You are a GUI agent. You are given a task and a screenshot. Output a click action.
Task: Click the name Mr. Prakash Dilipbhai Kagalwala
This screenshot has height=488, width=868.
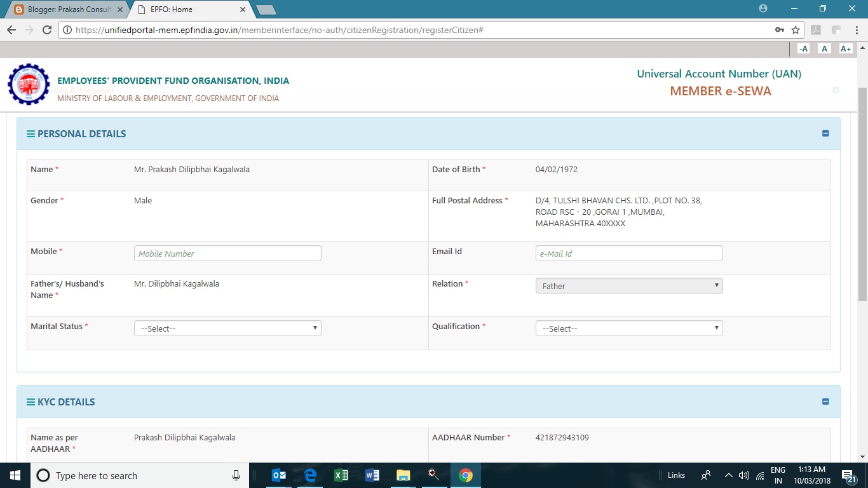[192, 170]
